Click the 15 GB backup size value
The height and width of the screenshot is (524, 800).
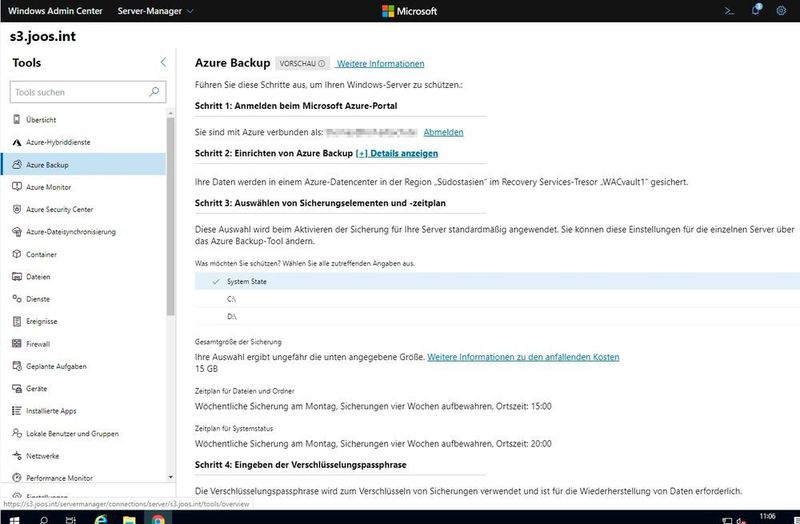(x=206, y=368)
